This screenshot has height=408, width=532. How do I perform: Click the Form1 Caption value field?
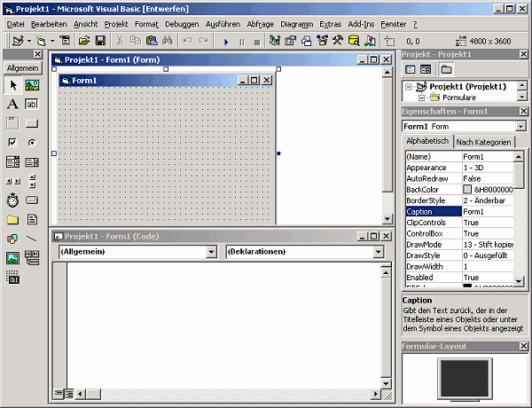click(488, 211)
